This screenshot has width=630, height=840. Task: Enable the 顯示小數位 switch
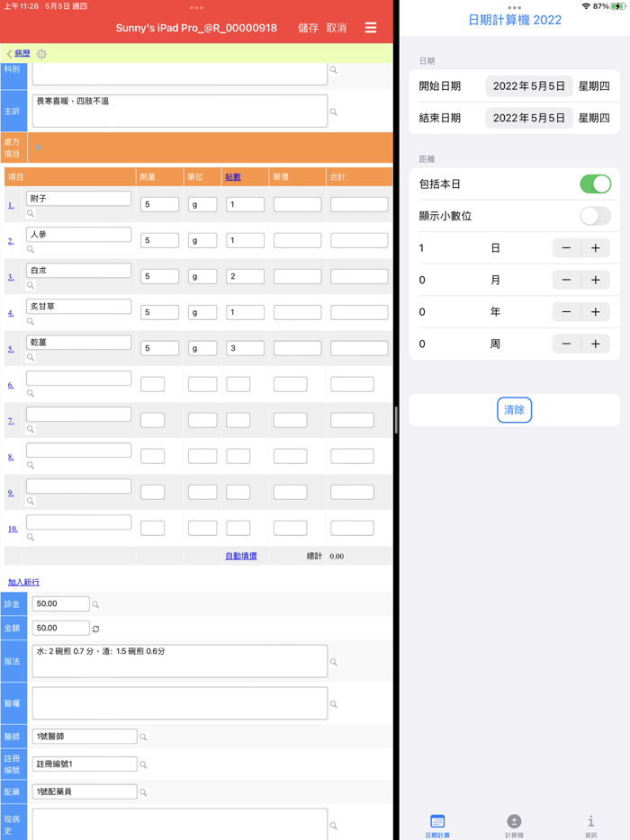595,216
